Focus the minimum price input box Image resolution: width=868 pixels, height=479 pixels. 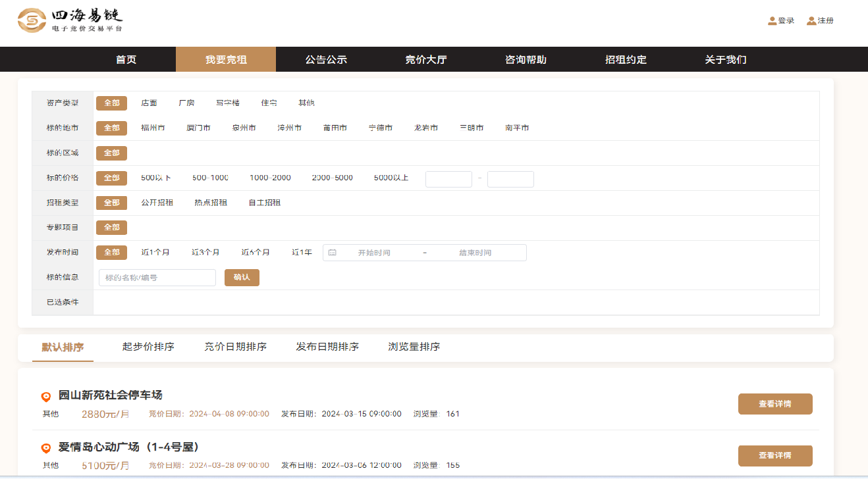448,179
